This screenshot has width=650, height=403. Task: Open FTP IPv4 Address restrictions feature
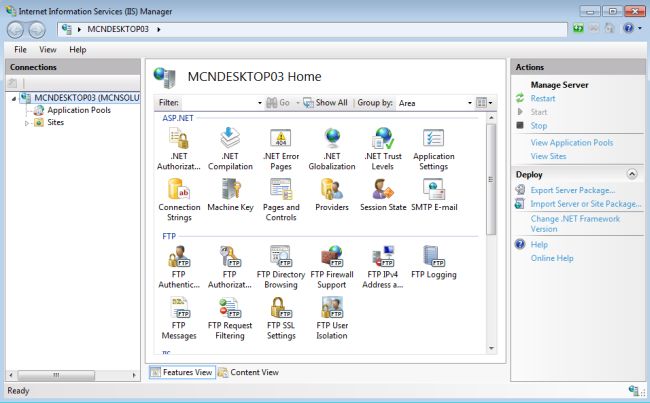(x=383, y=267)
